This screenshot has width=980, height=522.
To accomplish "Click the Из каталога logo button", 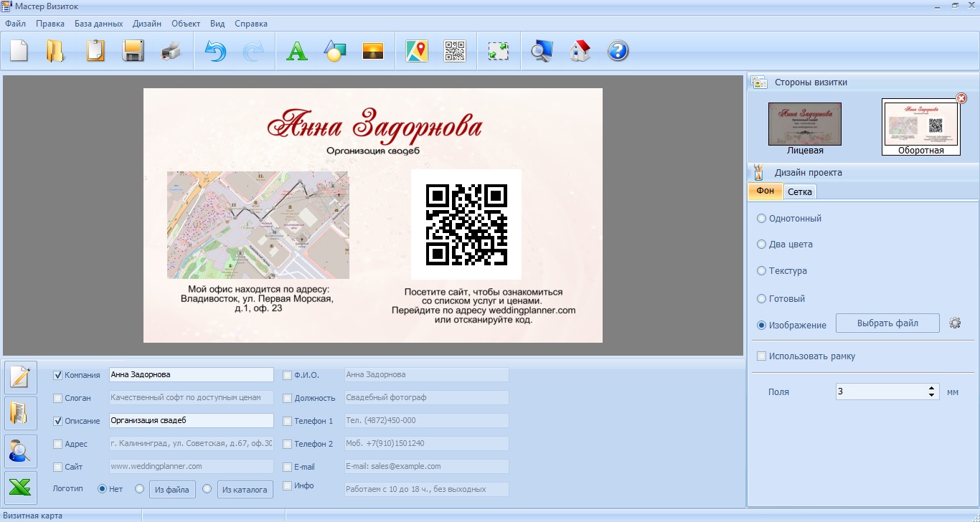I will [x=245, y=490].
